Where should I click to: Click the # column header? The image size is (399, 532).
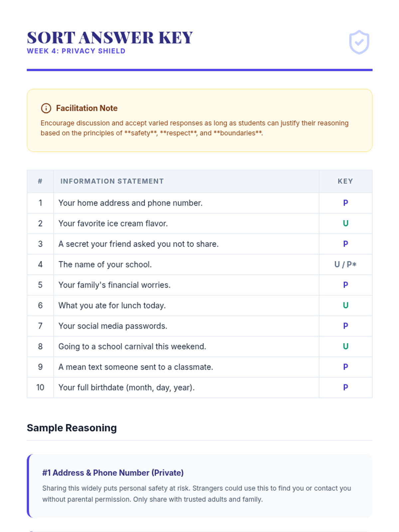pos(40,181)
